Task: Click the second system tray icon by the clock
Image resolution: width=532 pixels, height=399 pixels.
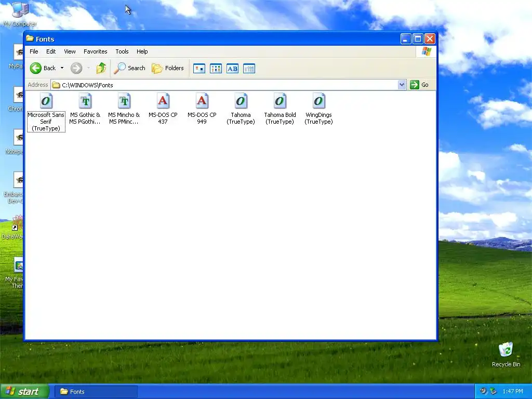Action: (494, 391)
